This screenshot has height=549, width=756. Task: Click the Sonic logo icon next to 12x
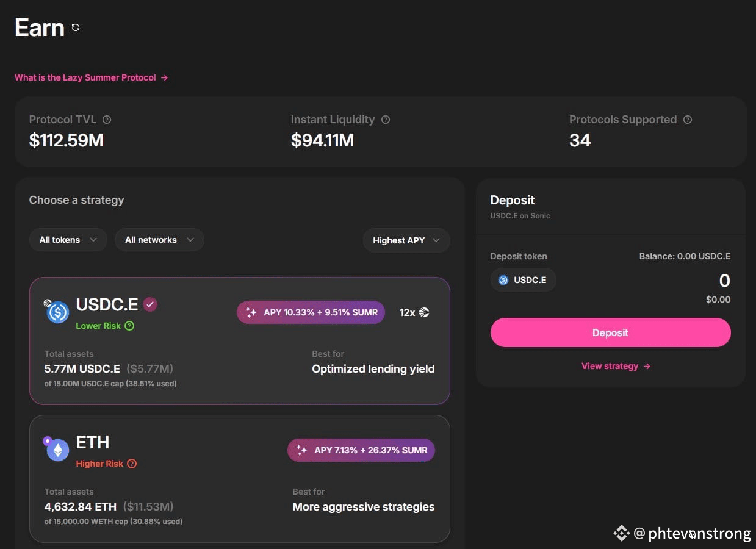(424, 312)
